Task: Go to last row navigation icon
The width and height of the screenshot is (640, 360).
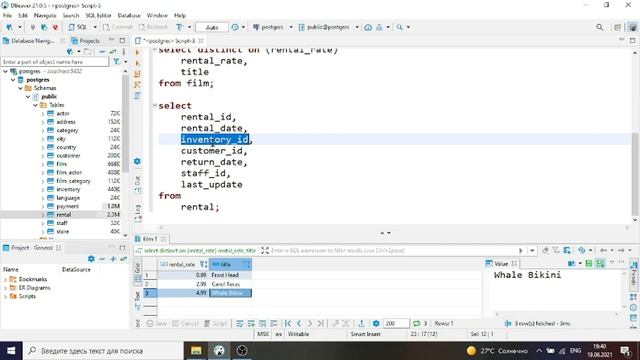Action: [x=320, y=324]
